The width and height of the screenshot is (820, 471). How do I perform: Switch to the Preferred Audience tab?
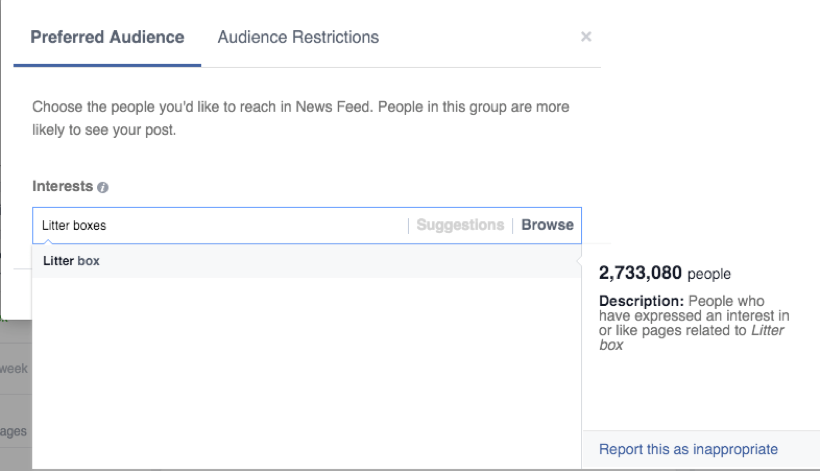pyautogui.click(x=107, y=37)
